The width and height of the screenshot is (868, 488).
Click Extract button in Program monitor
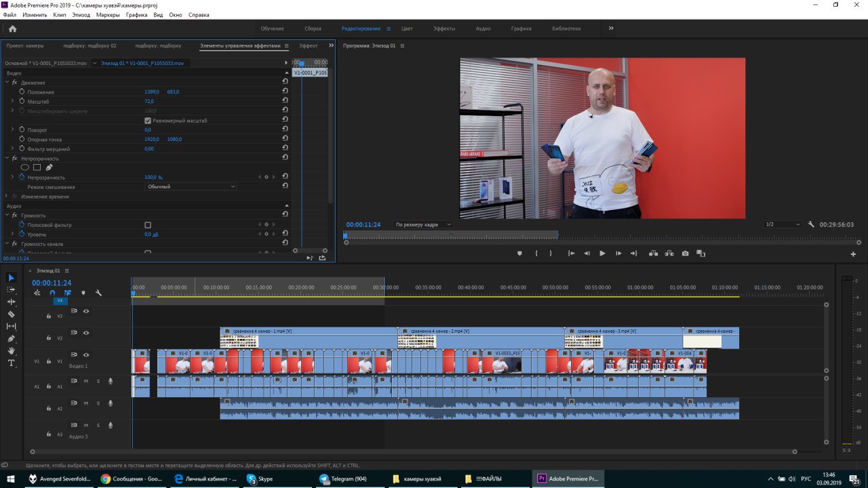(x=669, y=253)
